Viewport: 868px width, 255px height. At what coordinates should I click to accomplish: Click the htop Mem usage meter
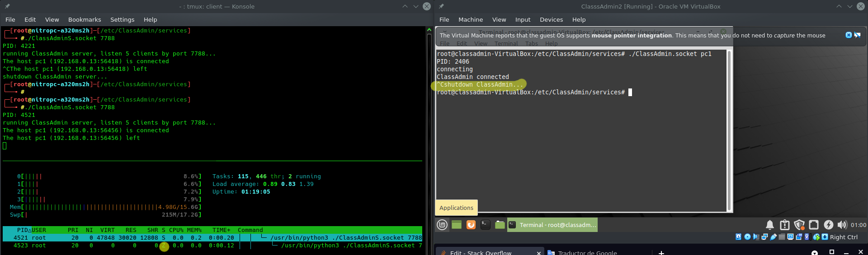coord(105,207)
